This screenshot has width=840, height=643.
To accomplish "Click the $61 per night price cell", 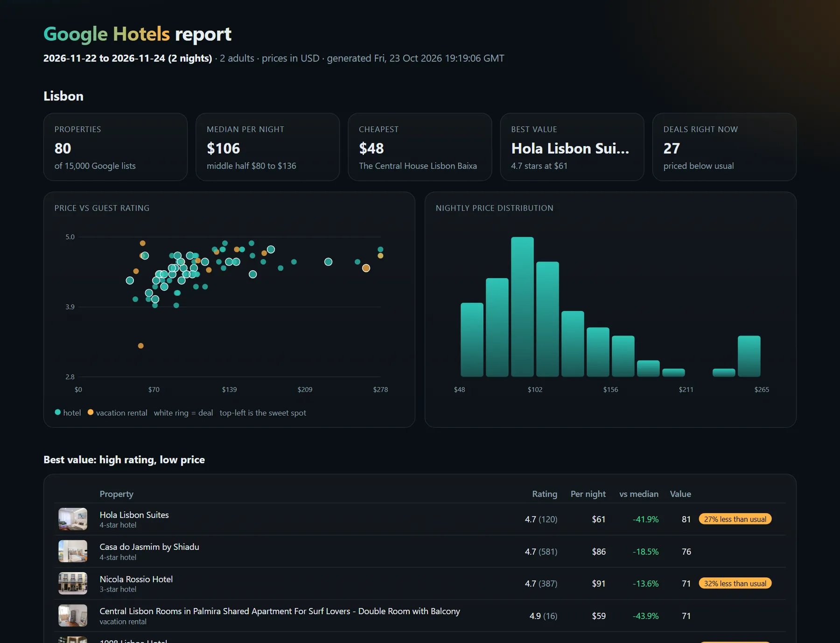I will [599, 519].
